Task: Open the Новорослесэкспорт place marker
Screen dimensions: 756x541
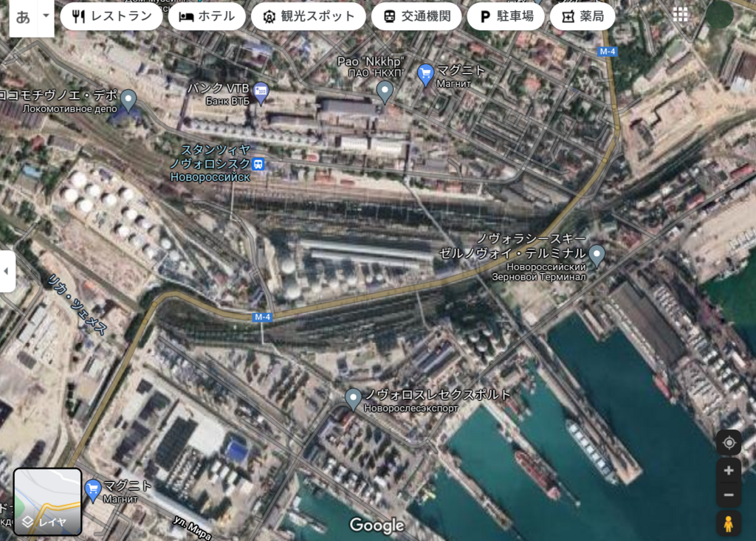Action: click(354, 398)
